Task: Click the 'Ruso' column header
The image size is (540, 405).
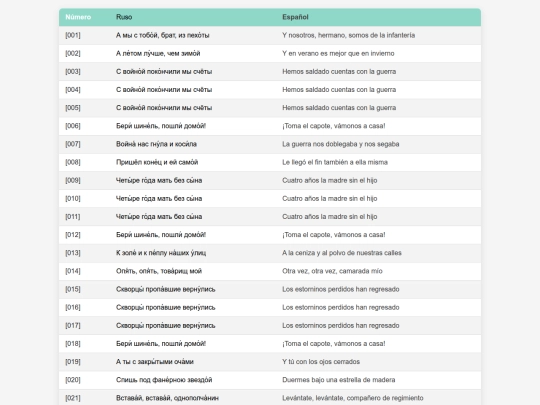Action: (x=124, y=17)
